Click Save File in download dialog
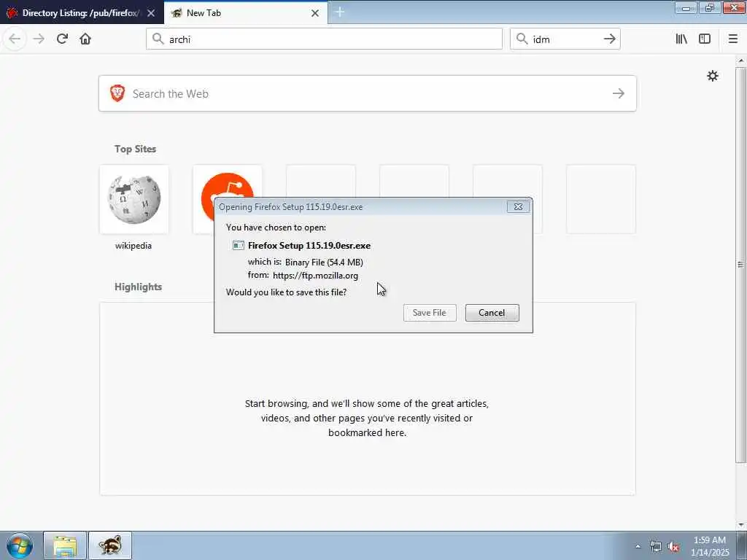The height and width of the screenshot is (560, 747). [x=430, y=313]
